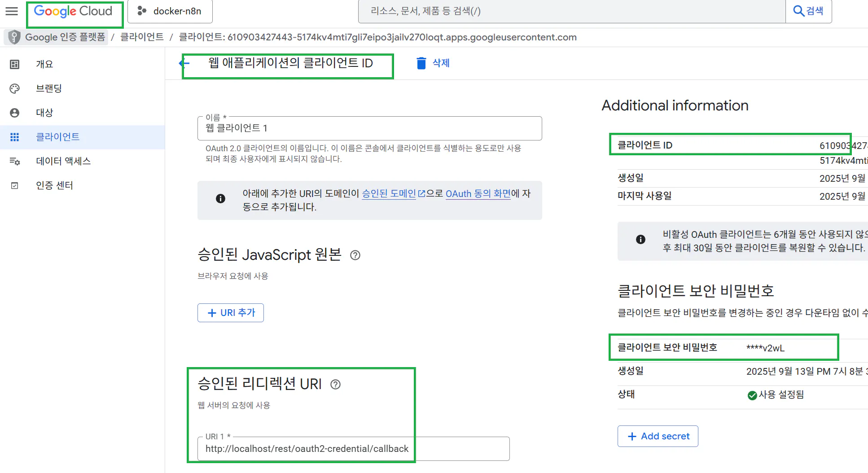Select 클라이언트 in the sidebar
This screenshot has width=868, height=473.
coord(58,137)
